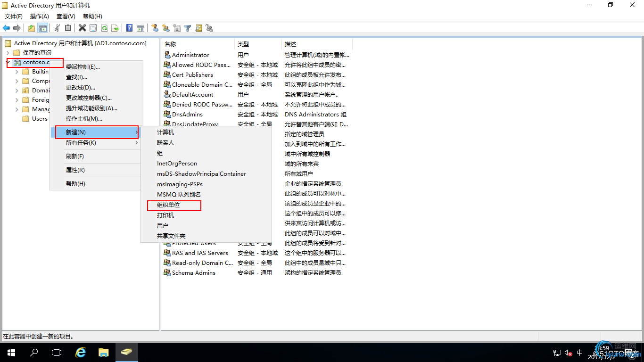Create a new user via toolbar icon

(155, 28)
